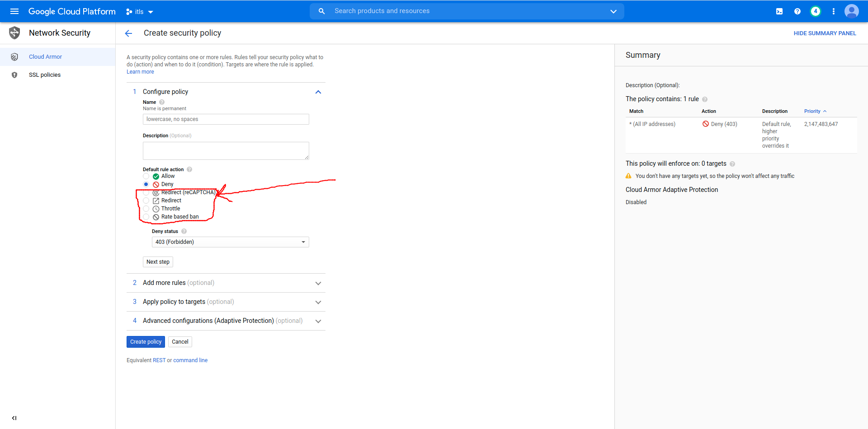Viewport: 868px width, 429px height.
Task: Click the Disabled status text
Action: pyautogui.click(x=636, y=202)
